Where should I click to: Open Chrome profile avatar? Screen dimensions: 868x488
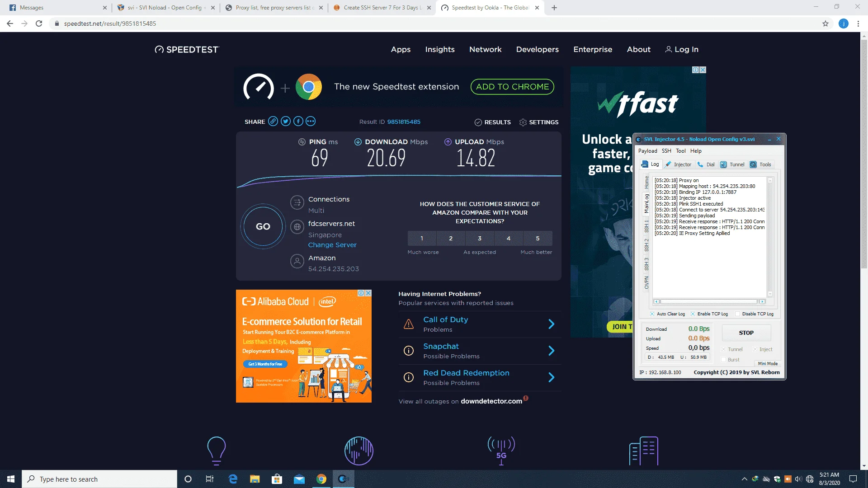click(844, 23)
